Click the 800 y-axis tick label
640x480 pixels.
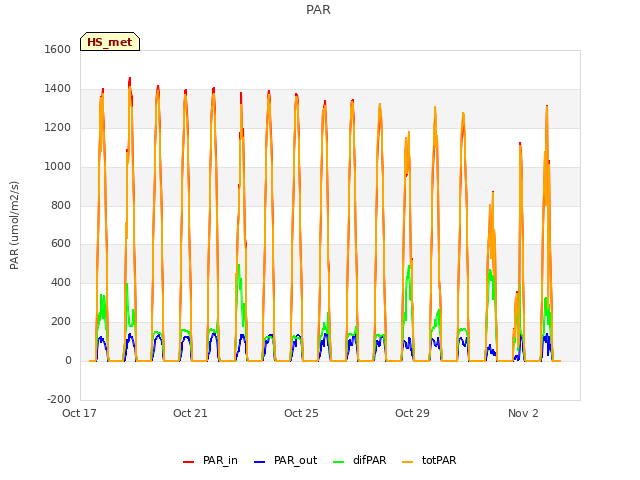61,205
